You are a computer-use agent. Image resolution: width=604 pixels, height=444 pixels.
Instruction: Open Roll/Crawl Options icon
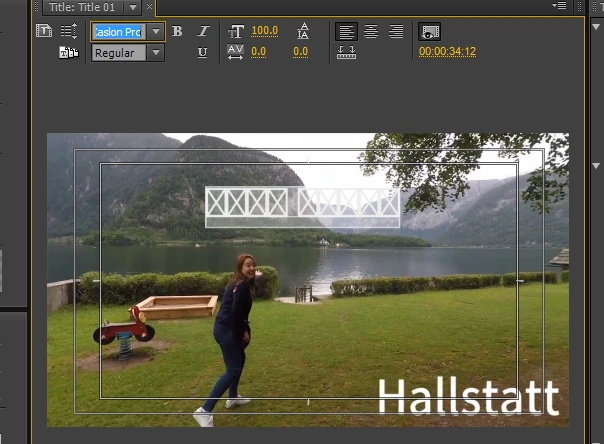coord(69,31)
